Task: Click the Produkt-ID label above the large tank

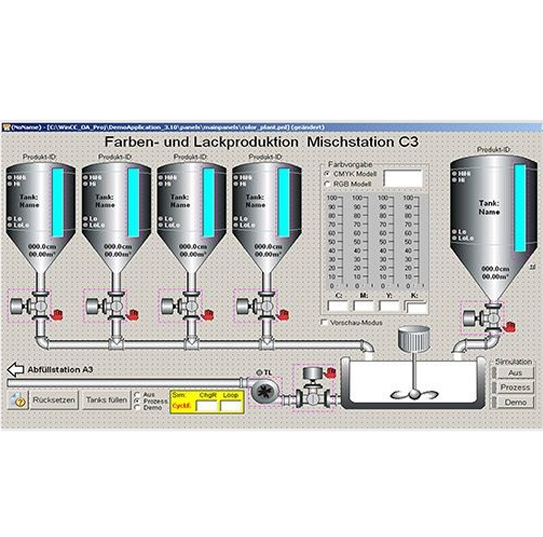Action: tap(493, 150)
